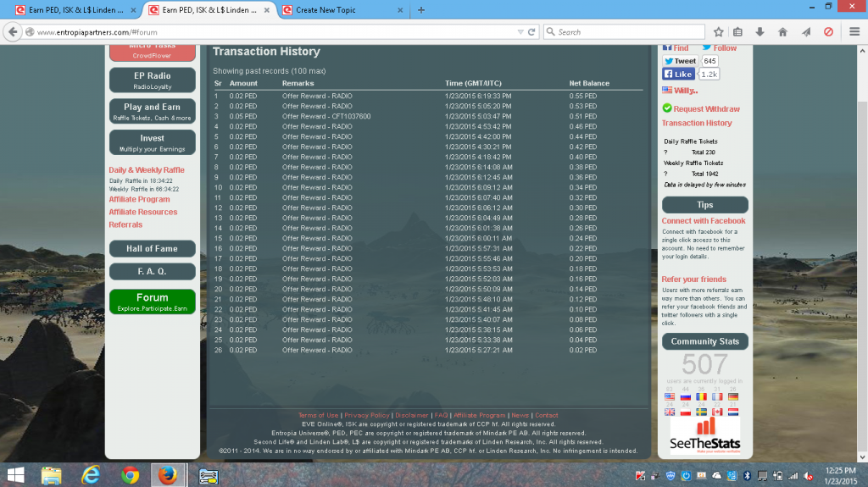Click the browser Search box
Screen dimensions: 868x487
pyautogui.click(x=625, y=32)
